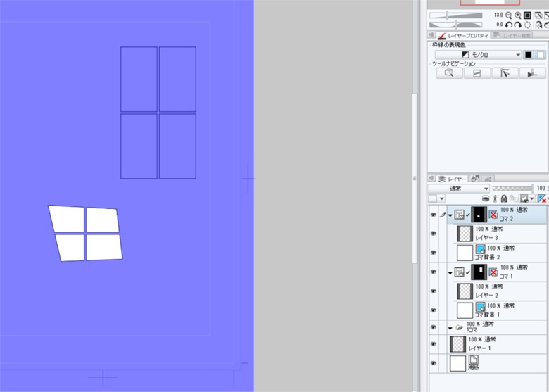Click the canvas vertical scrollbar
549x392 pixels.
pyautogui.click(x=415, y=179)
